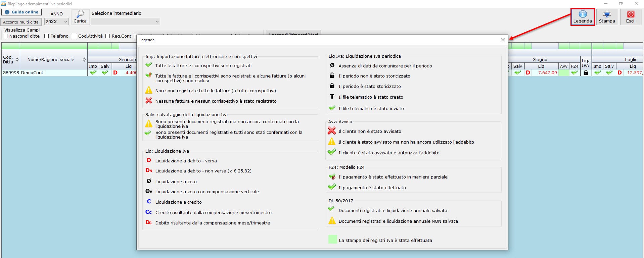Click Gennaio Imp green checkmark for DemoCont
Viewport: 644px width, 258px height.
[93, 72]
